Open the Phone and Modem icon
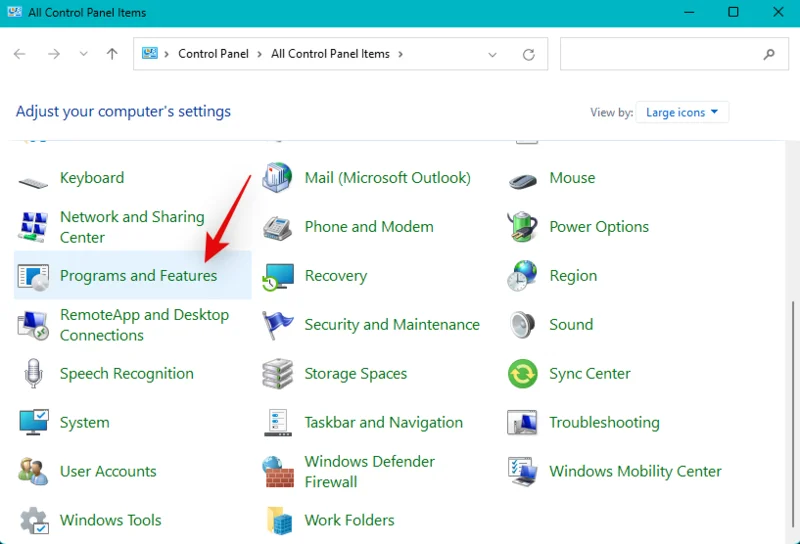The width and height of the screenshot is (800, 544). pyautogui.click(x=277, y=228)
